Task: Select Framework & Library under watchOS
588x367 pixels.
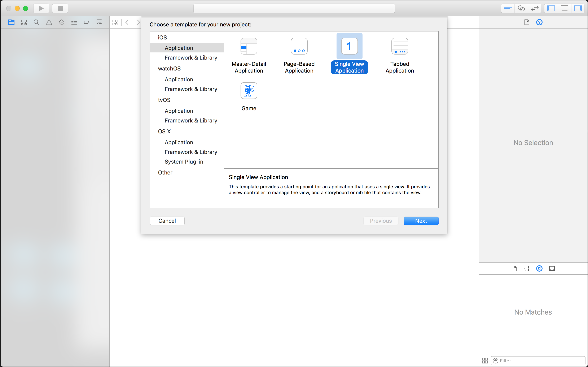Action: (x=190, y=89)
